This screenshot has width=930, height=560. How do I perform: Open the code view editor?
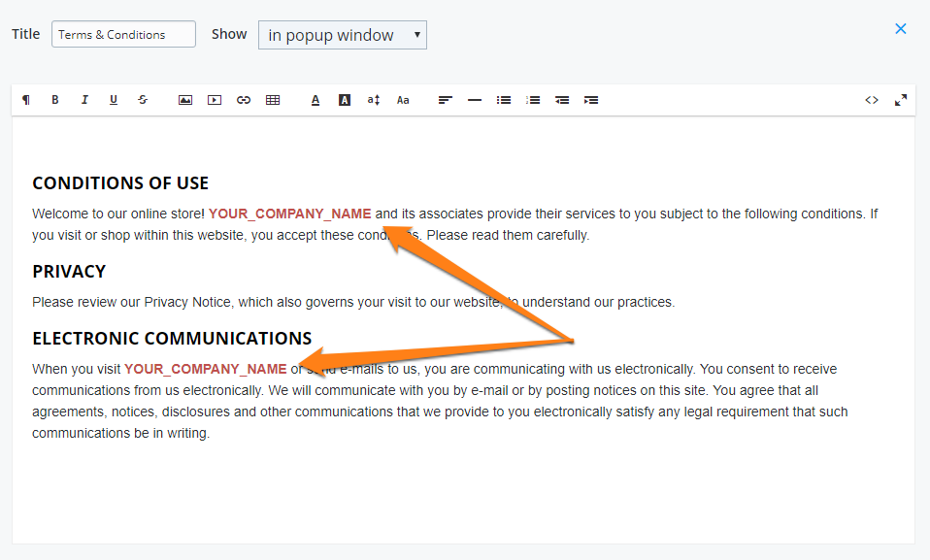872,99
